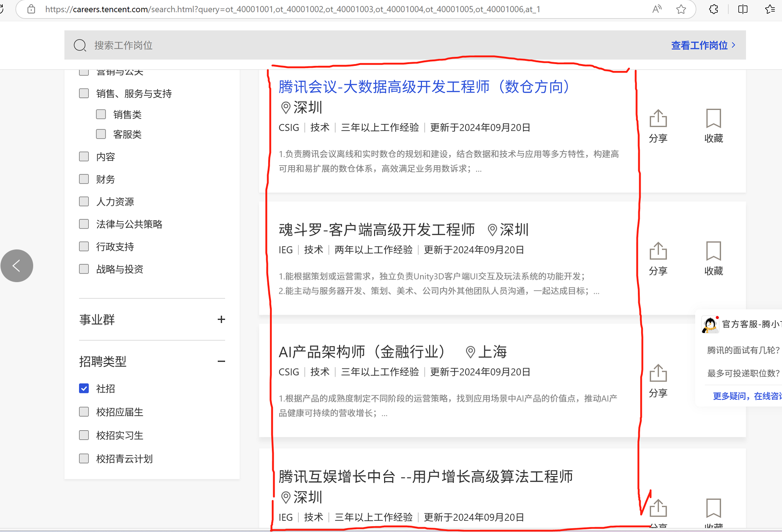Add this page to favorites star
Viewport: 782px width, 532px height.
pyautogui.click(x=681, y=9)
